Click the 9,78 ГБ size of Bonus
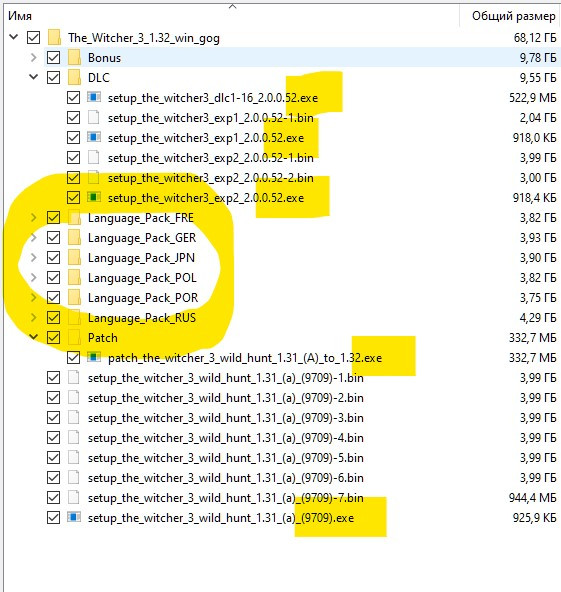Screen dimensions: 561x592 click(538, 58)
